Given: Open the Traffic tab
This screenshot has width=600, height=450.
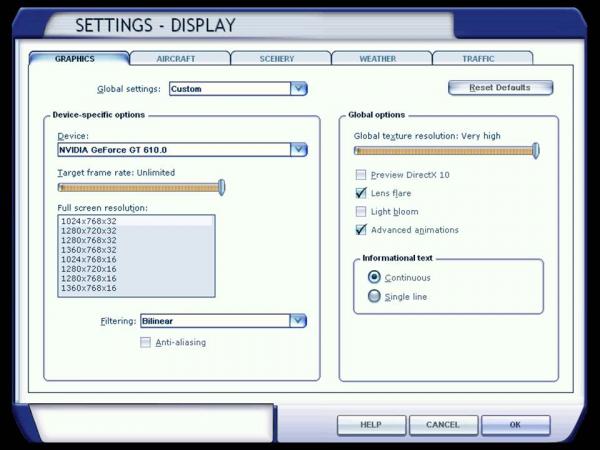Looking at the screenshot, I should point(483,59).
